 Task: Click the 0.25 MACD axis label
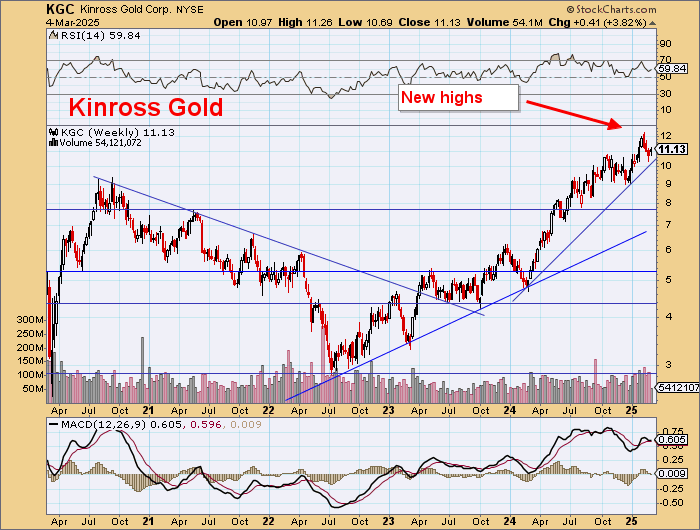pyautogui.click(x=673, y=460)
